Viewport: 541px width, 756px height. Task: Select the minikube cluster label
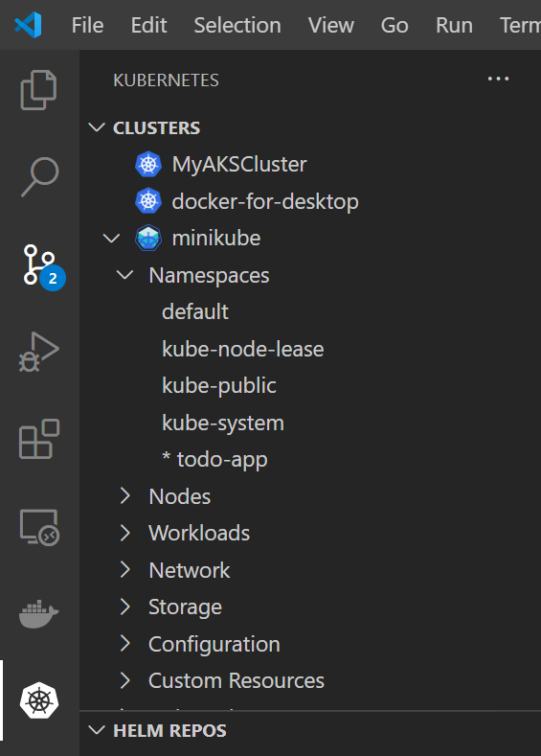click(x=216, y=239)
